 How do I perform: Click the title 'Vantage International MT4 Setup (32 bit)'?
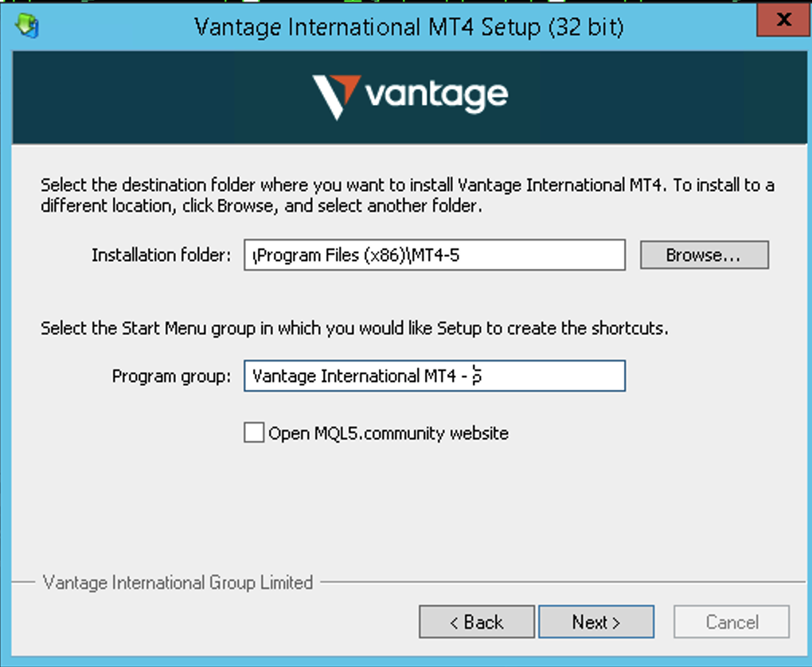tap(409, 27)
